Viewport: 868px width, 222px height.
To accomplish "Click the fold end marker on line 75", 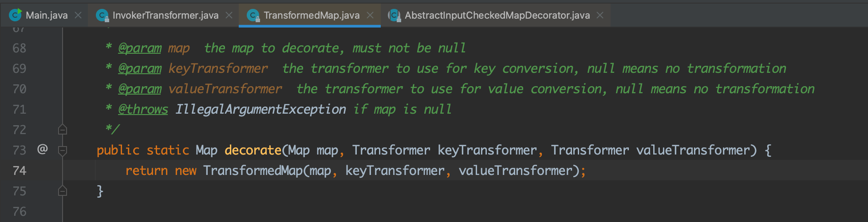I will point(63,191).
